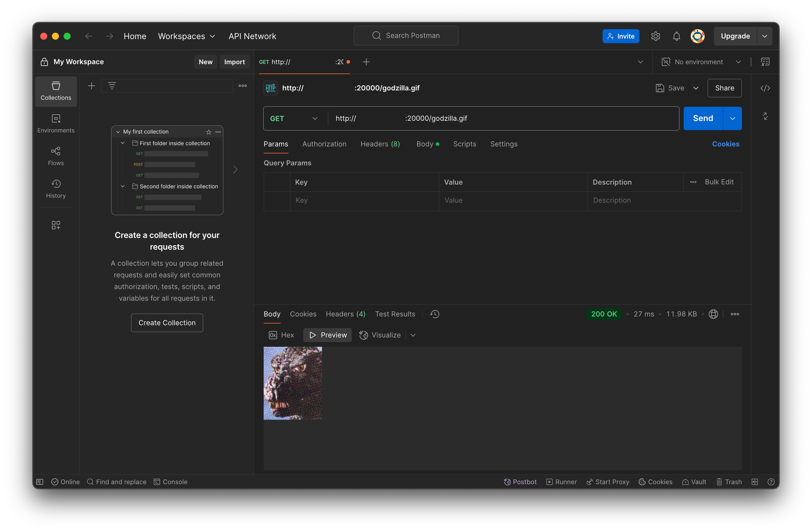The width and height of the screenshot is (812, 532).
Task: Open the Trash from status bar
Action: click(x=729, y=482)
